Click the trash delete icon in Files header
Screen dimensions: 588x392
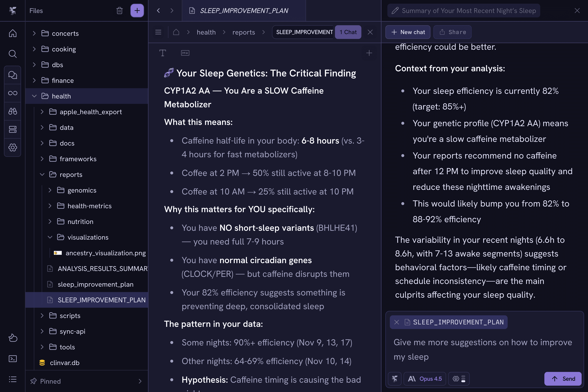[119, 11]
